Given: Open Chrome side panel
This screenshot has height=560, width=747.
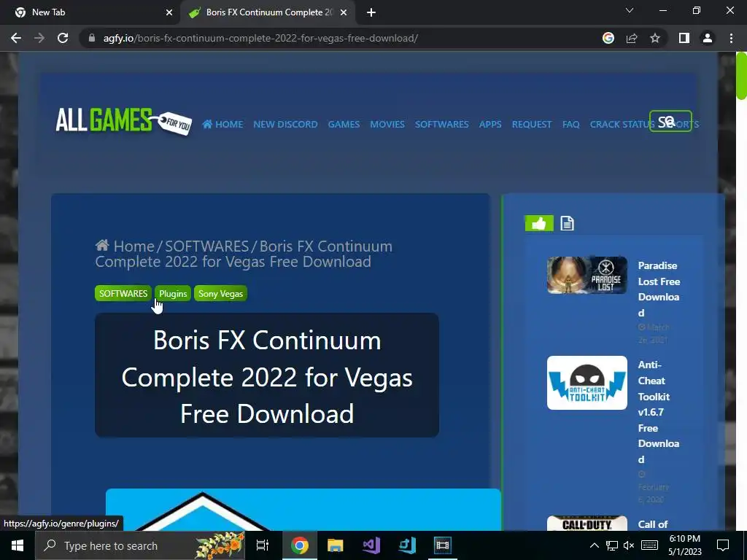Looking at the screenshot, I should (684, 38).
